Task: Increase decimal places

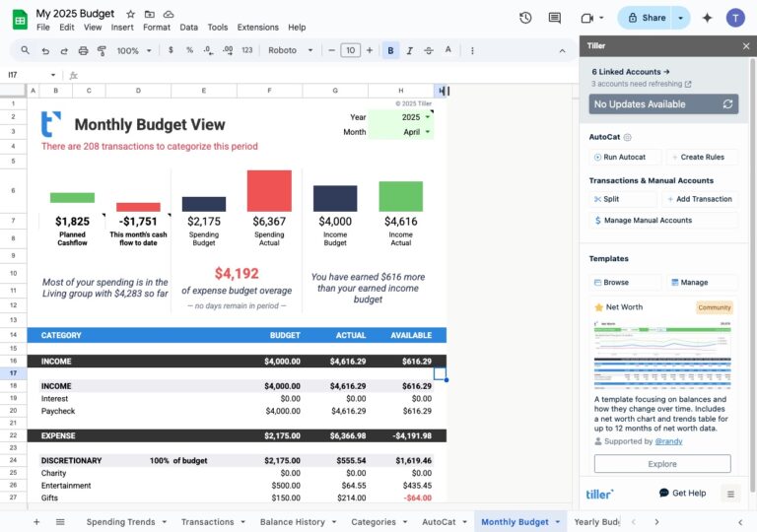Action: point(228,50)
